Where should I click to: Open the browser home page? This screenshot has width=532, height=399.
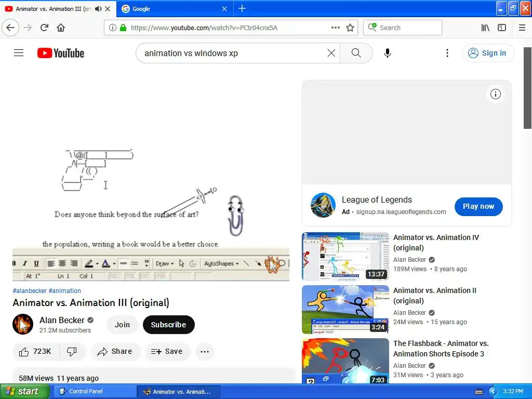pyautogui.click(x=61, y=28)
